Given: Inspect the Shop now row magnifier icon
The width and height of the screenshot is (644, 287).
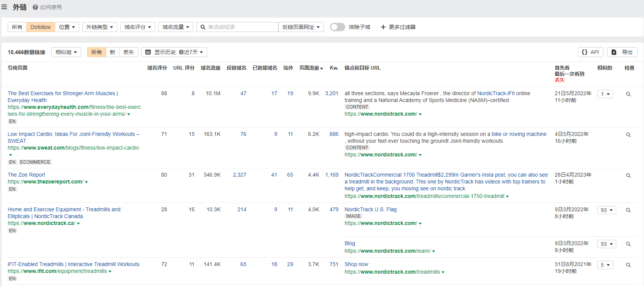Looking at the screenshot, I should 628,265.
